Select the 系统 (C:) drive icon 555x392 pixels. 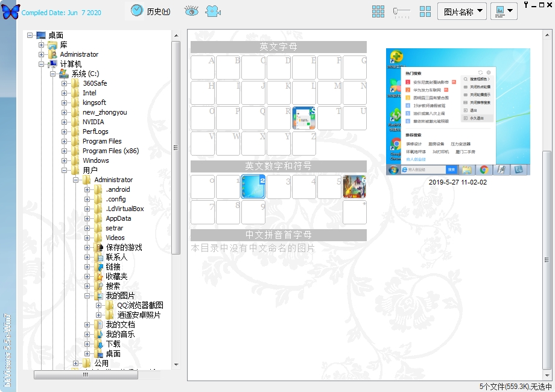[64, 74]
